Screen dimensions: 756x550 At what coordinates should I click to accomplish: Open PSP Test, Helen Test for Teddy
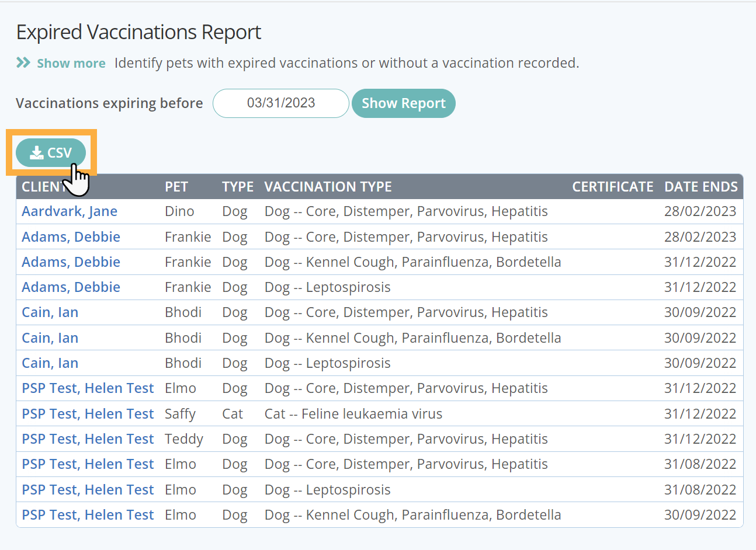pos(88,439)
